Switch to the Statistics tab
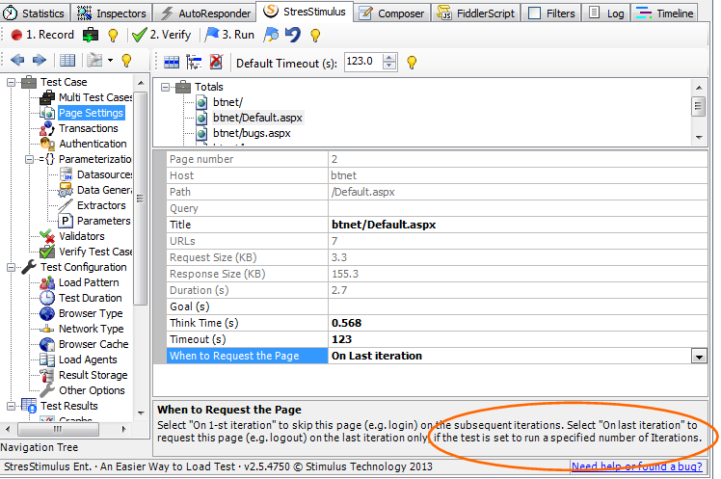Image resolution: width=721 pixels, height=479 pixels. pos(34,13)
